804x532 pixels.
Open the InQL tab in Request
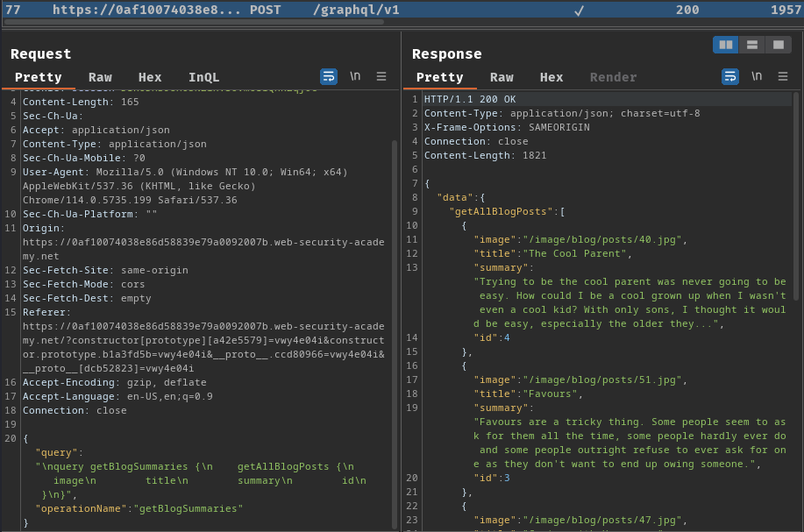203,77
